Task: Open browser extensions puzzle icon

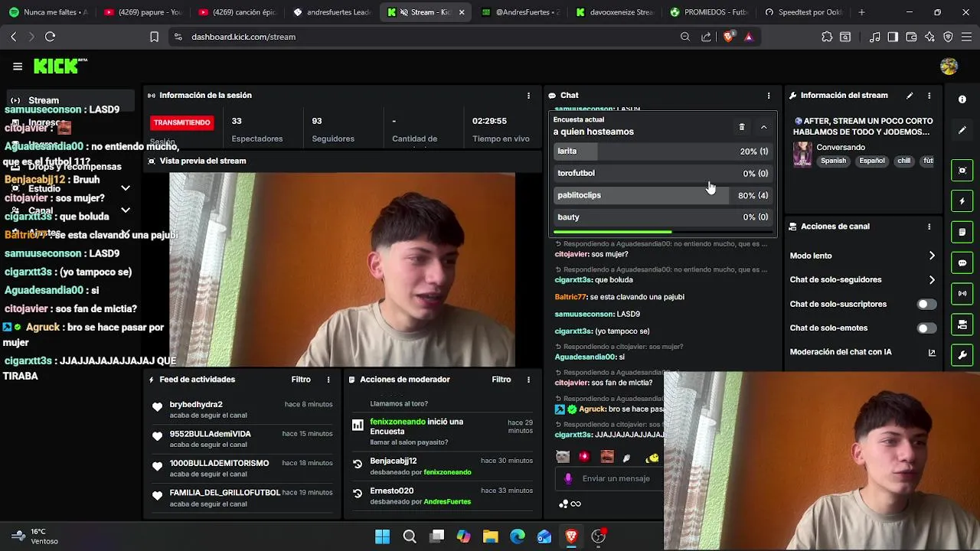Action: coord(827,37)
